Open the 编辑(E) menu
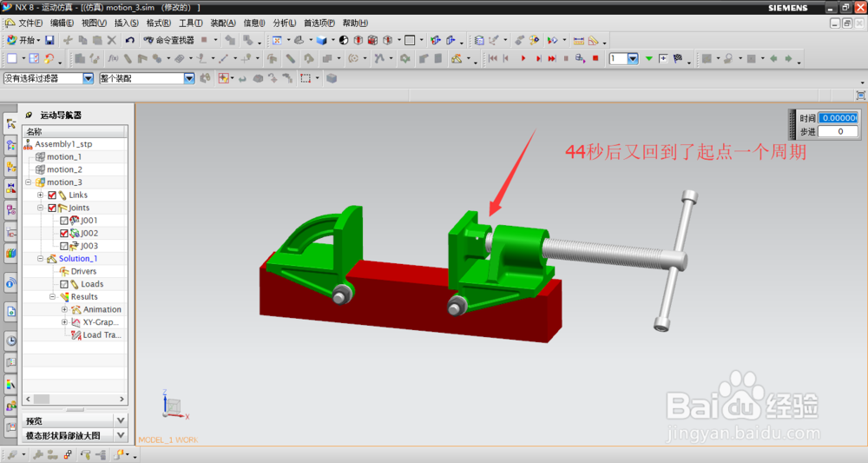 pyautogui.click(x=62, y=23)
